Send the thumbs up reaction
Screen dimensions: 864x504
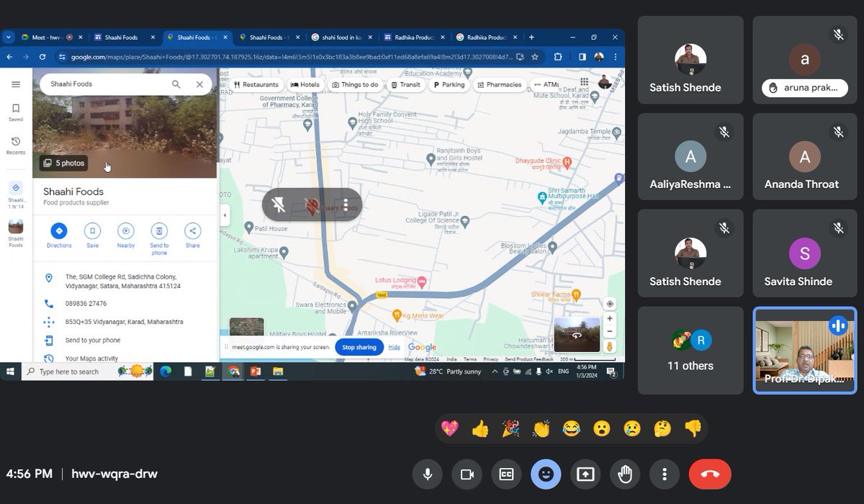coord(480,429)
